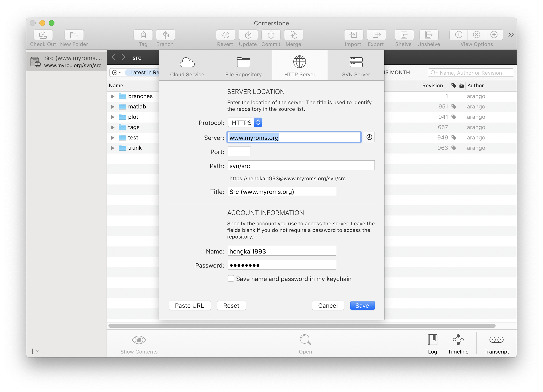
Task: Click the Paste URL button
Action: click(x=189, y=306)
